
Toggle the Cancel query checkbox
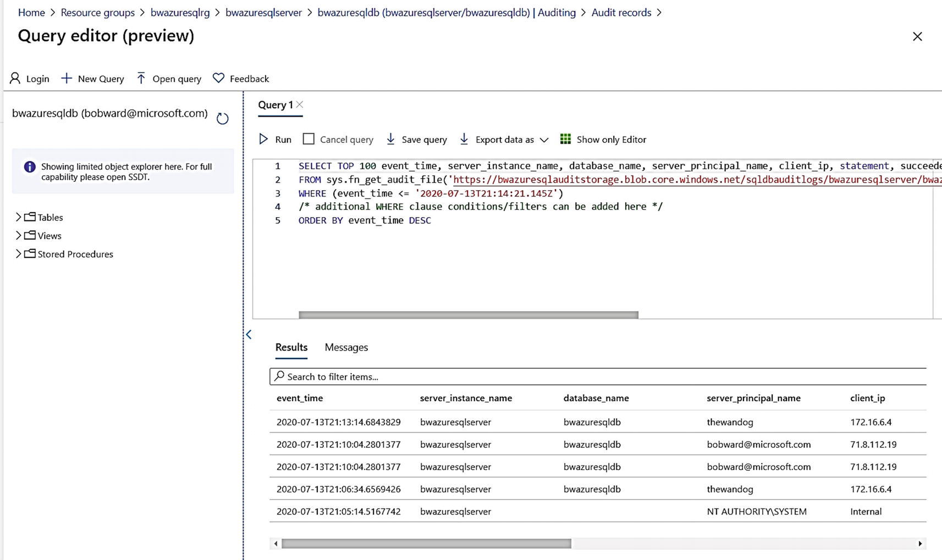[x=309, y=139]
